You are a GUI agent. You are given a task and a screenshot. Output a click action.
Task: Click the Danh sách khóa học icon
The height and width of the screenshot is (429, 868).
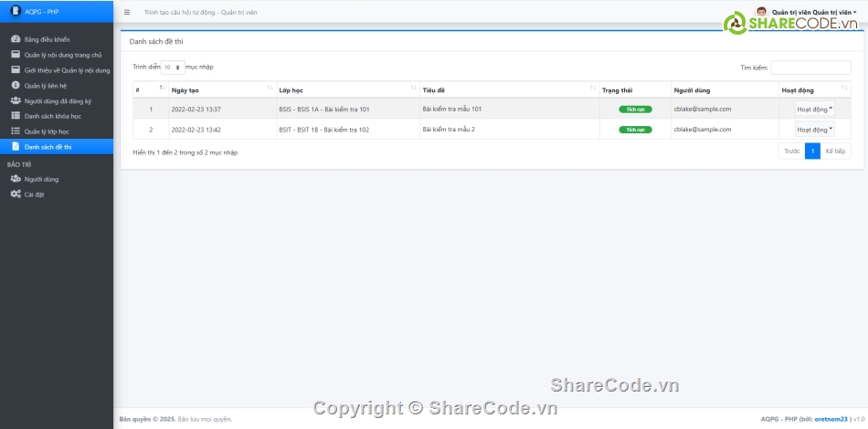click(16, 116)
